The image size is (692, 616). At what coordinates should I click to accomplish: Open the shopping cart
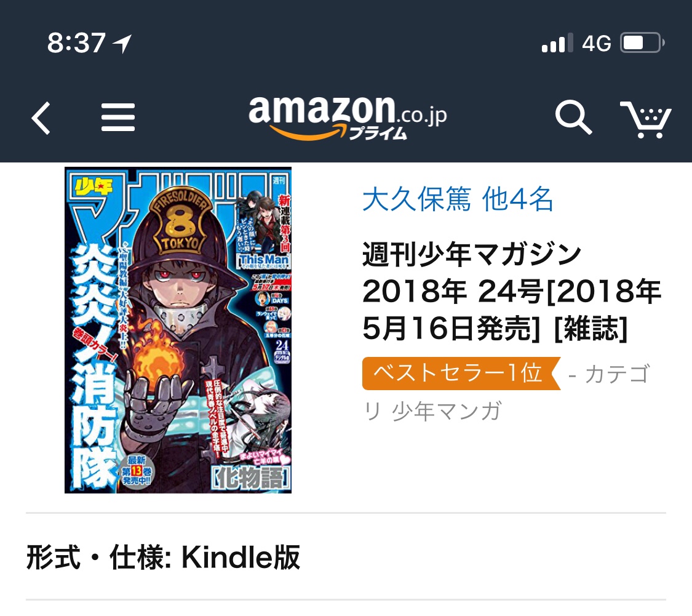(x=646, y=119)
